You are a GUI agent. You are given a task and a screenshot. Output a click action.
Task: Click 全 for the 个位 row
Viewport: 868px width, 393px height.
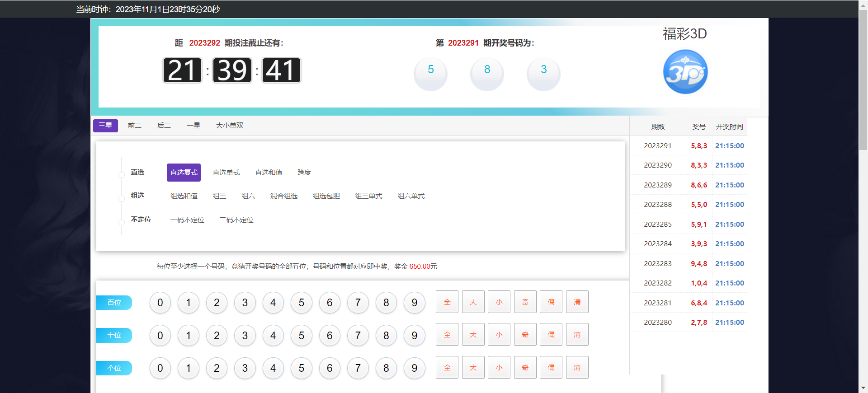[447, 367]
